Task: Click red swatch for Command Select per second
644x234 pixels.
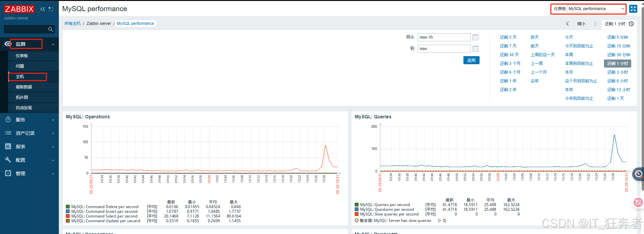Action: (x=68, y=216)
